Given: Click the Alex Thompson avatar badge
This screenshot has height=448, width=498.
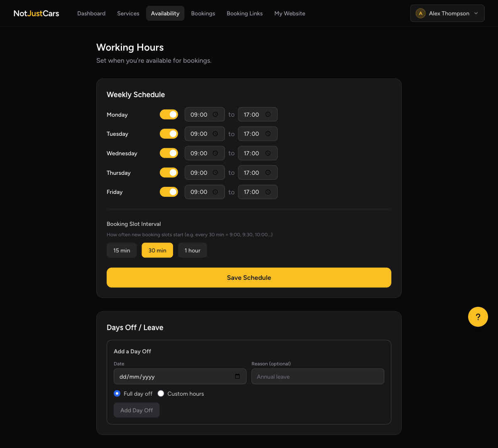Looking at the screenshot, I should point(420,13).
